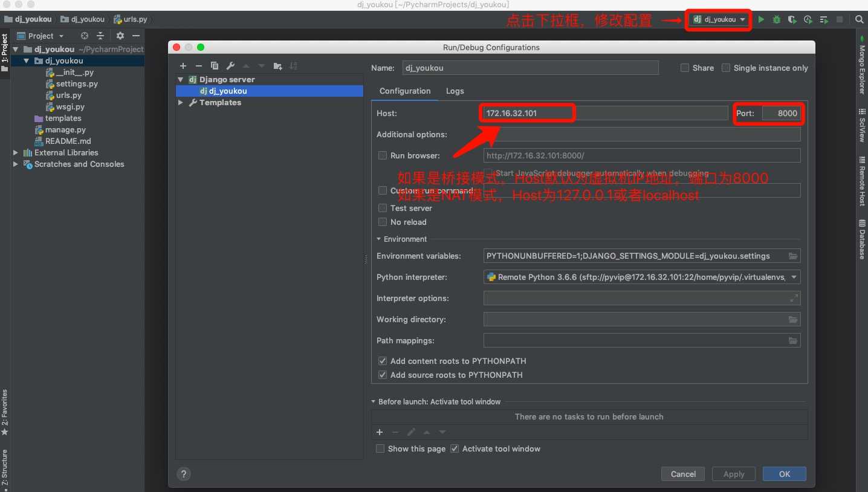Sort configurations icon in dialog toolbar

tap(293, 66)
